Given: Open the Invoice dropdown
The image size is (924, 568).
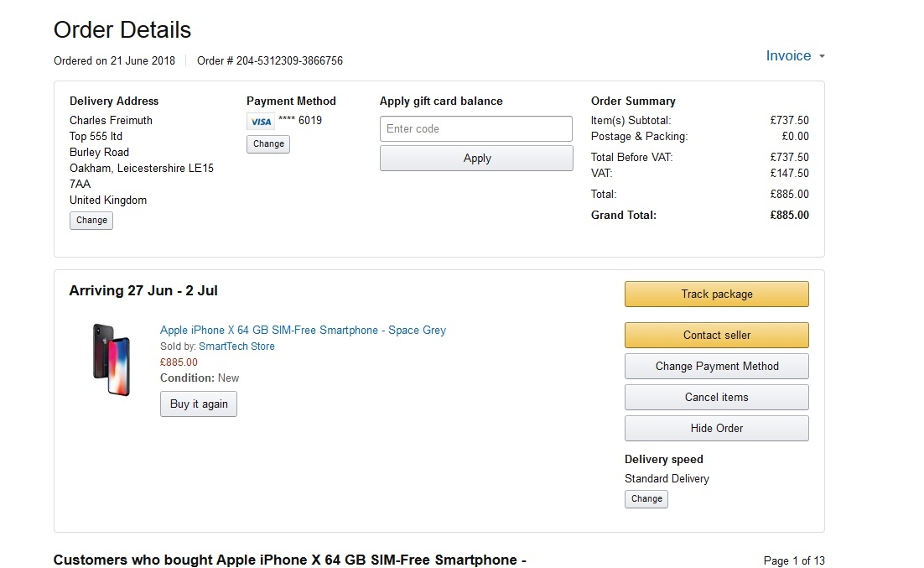Looking at the screenshot, I should point(788,56).
